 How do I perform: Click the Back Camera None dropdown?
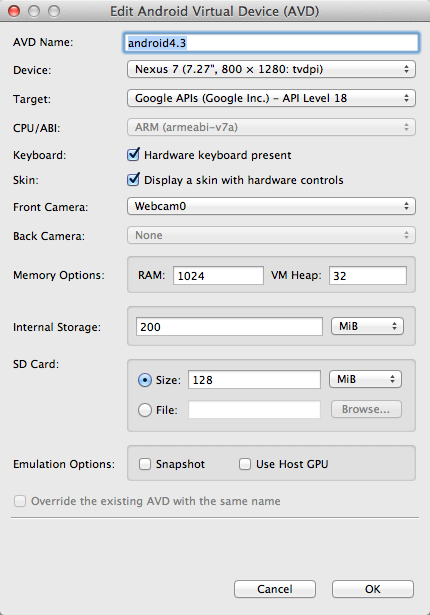tap(271, 235)
